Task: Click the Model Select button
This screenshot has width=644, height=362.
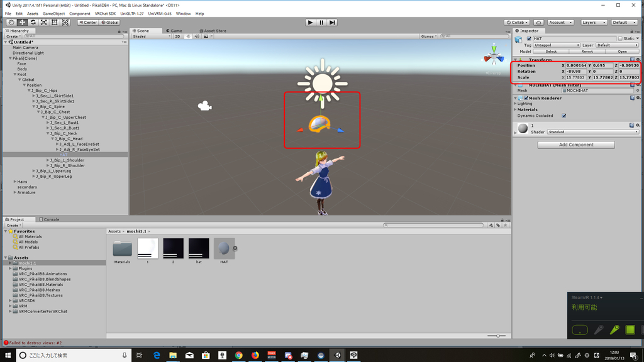Action: click(x=551, y=52)
